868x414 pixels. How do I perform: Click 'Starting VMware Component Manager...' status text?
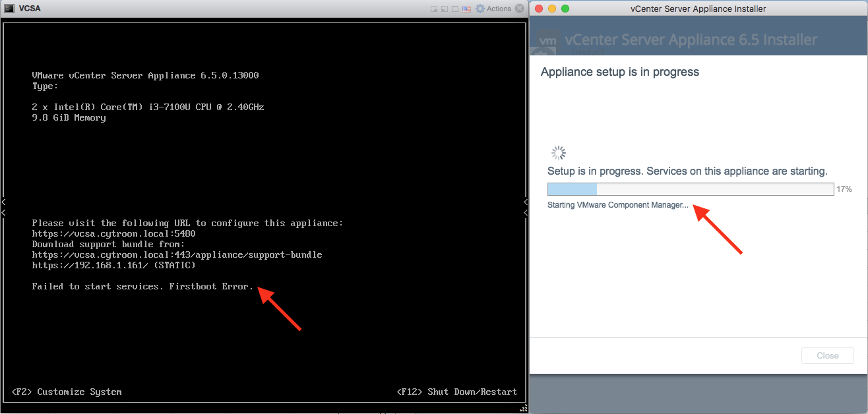(x=618, y=205)
